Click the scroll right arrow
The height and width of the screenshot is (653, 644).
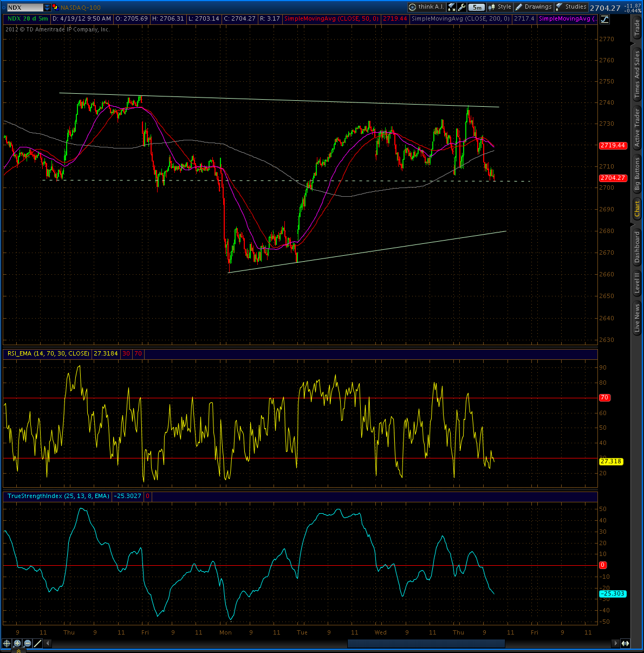coord(615,643)
